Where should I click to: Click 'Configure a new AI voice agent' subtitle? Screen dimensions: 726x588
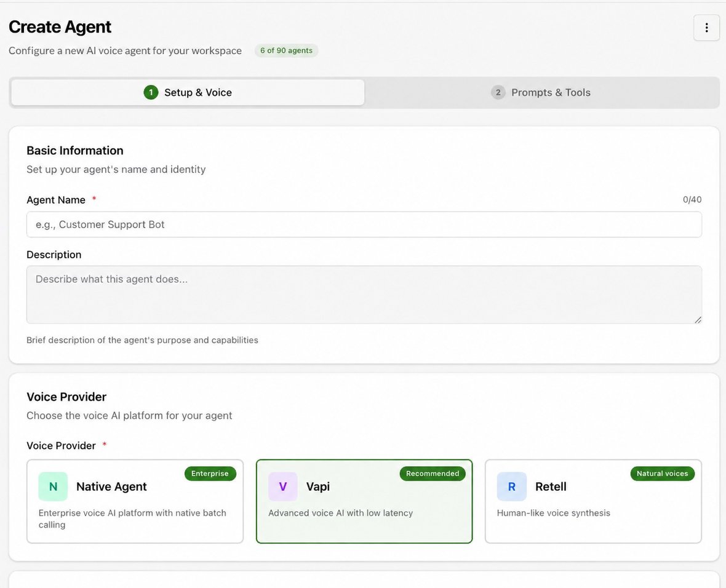(125, 51)
